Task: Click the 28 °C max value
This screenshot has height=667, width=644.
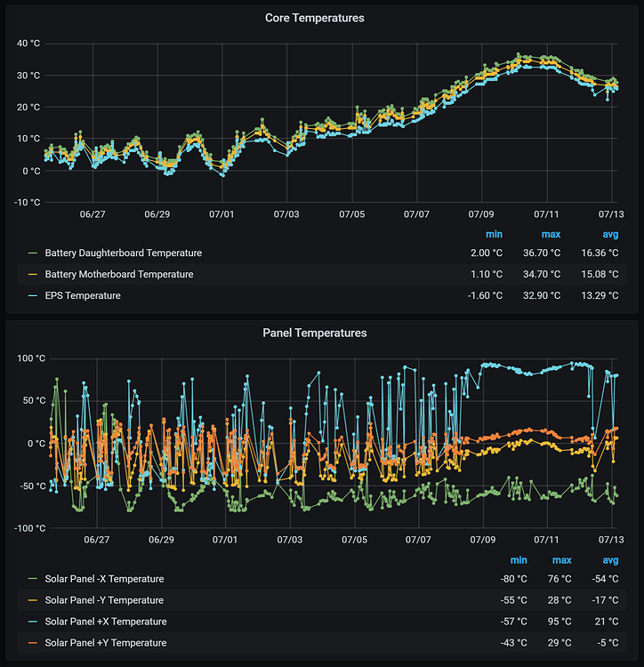Action: 559,600
